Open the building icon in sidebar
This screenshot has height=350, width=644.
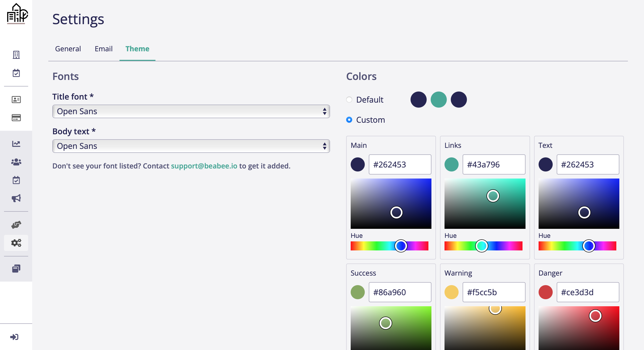tap(16, 55)
